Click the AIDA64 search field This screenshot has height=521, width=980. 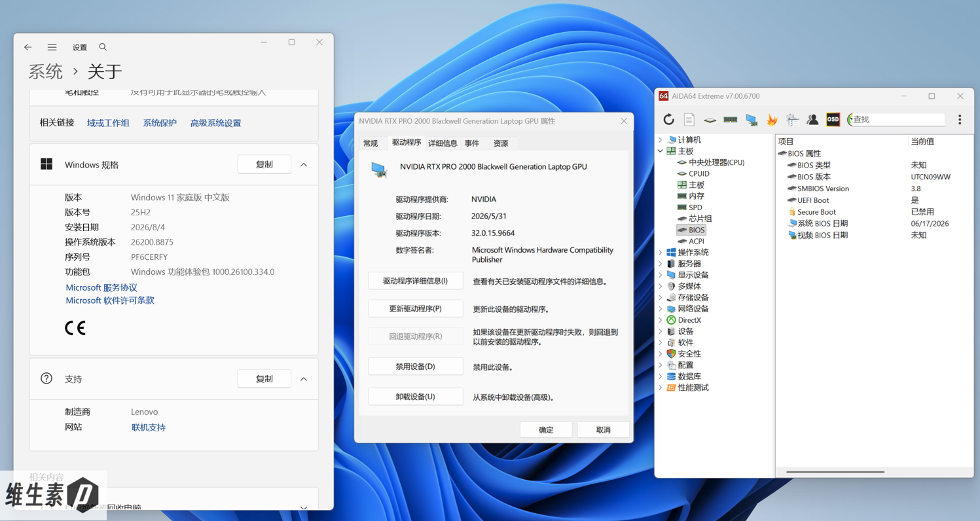[x=896, y=120]
